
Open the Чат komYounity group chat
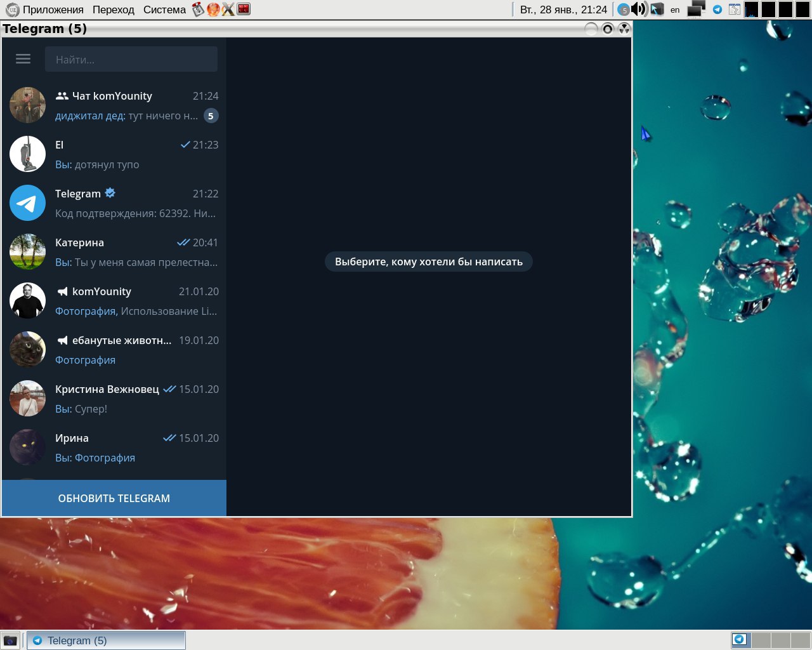click(x=114, y=105)
